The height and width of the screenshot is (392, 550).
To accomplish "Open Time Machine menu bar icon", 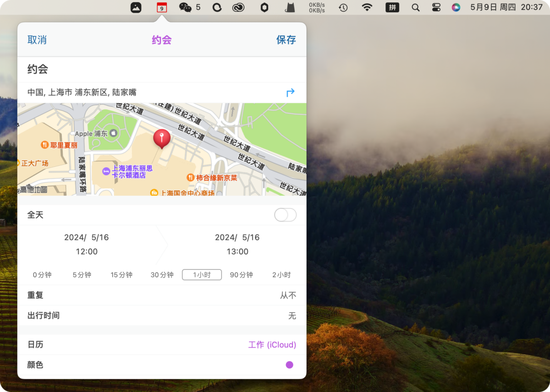I will pyautogui.click(x=343, y=7).
